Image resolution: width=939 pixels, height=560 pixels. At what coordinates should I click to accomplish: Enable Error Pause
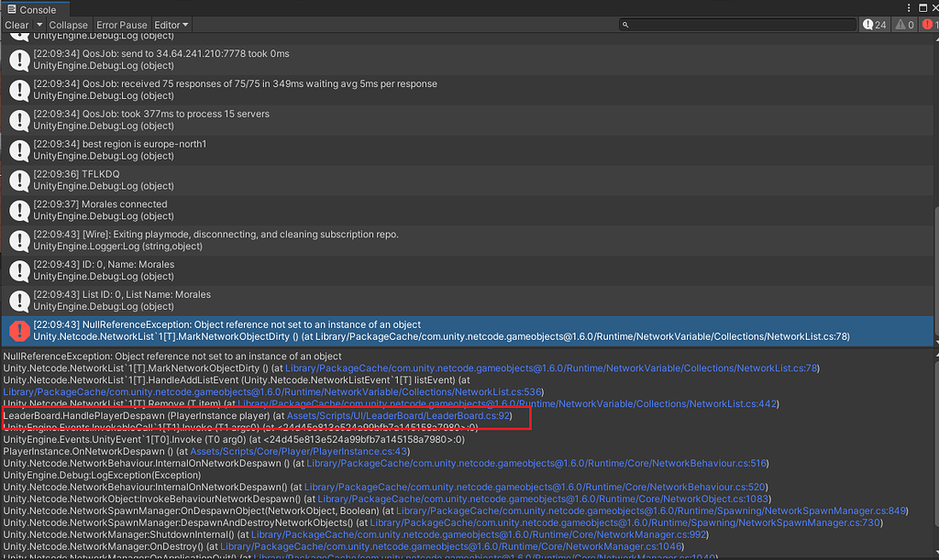click(121, 25)
